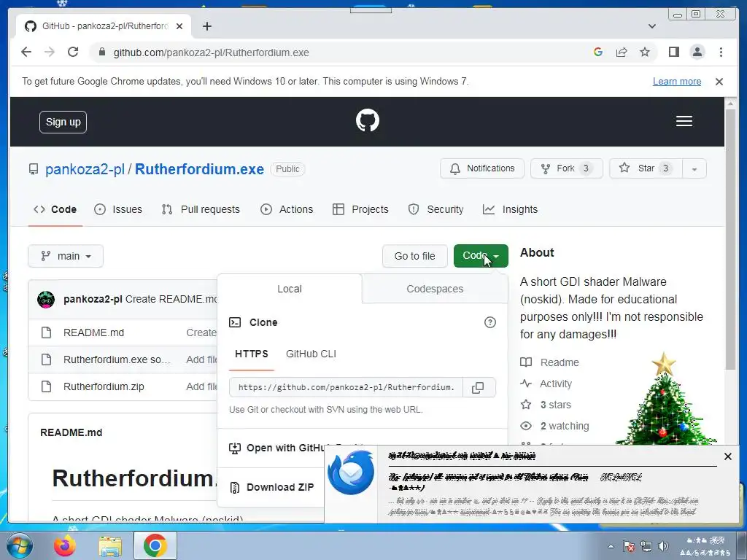747x560 pixels.
Task: Open Rutherfordium.exe source file entry
Action: (x=117, y=359)
